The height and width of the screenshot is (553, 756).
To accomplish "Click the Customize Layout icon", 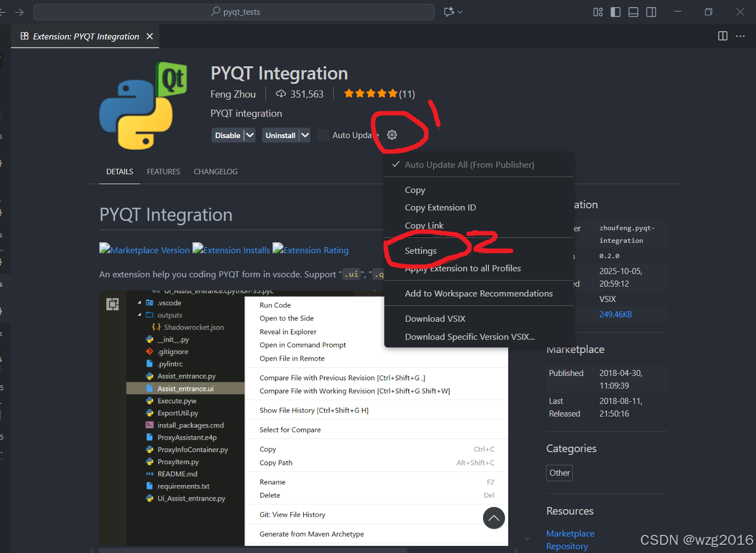I will pyautogui.click(x=598, y=12).
